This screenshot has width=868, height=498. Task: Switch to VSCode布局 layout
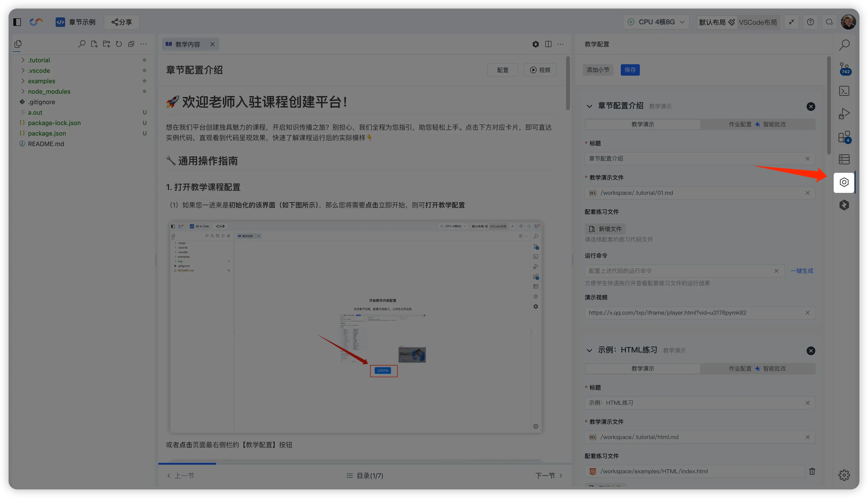(758, 22)
